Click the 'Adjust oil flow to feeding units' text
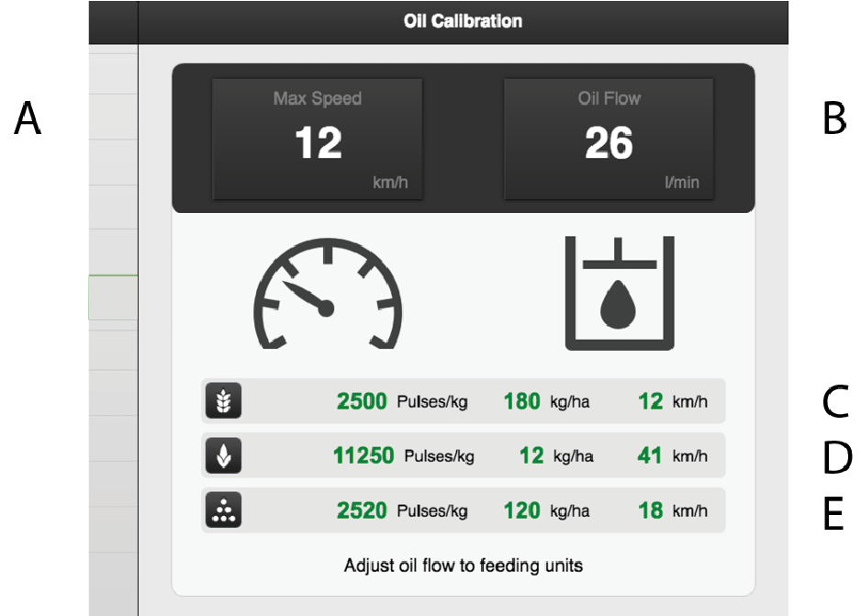 coord(463,566)
